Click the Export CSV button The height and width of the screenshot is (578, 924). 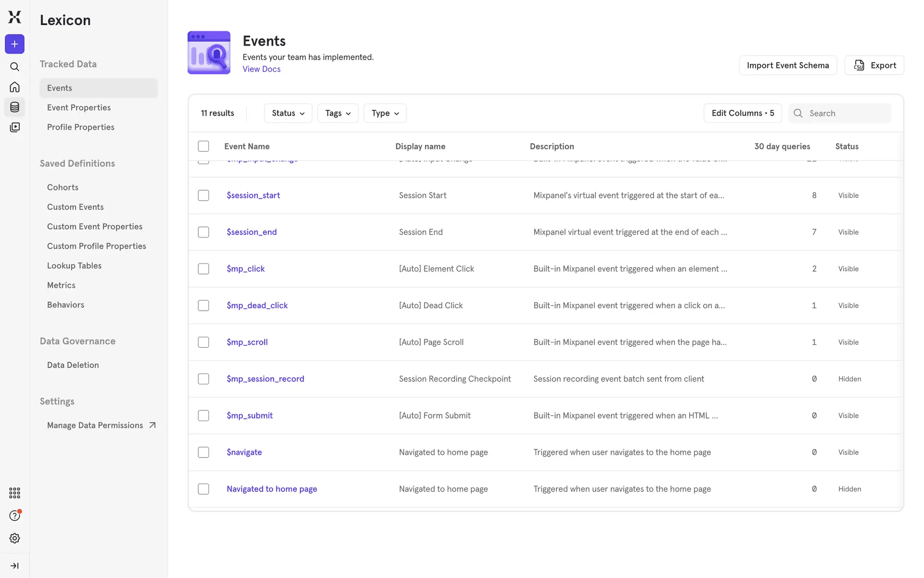[874, 65]
